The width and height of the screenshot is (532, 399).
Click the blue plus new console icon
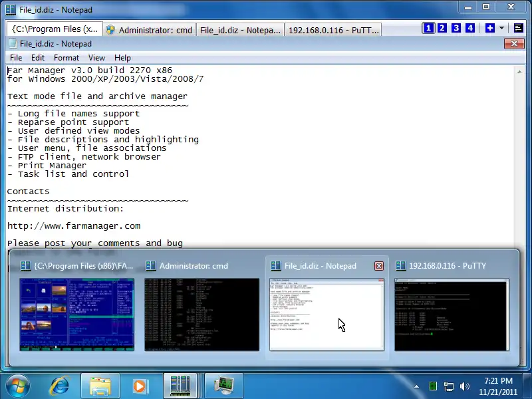pyautogui.click(x=489, y=28)
